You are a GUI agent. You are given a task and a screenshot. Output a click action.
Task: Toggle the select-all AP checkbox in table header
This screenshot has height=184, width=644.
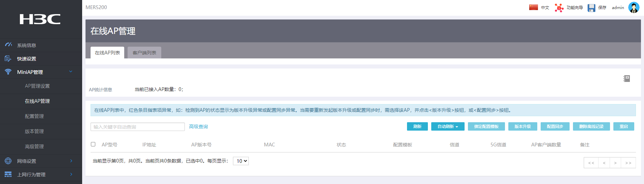click(x=93, y=144)
